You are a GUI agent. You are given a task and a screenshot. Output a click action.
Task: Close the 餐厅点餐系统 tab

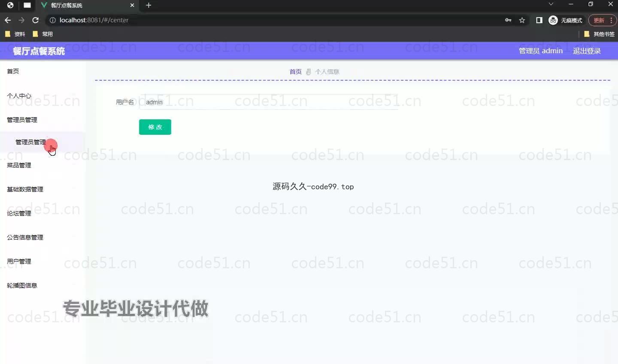tap(132, 5)
